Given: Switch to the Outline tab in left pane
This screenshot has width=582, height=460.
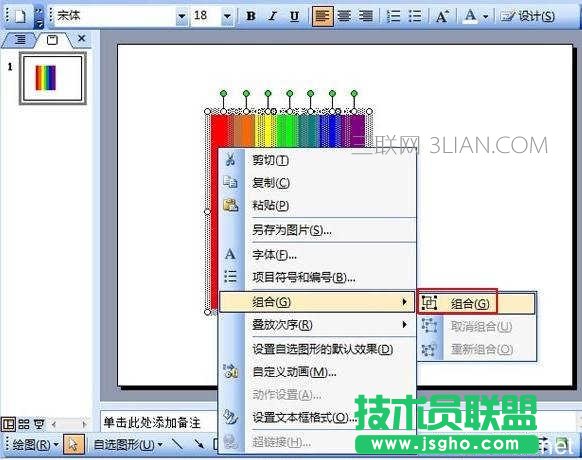Looking at the screenshot, I should (19, 39).
